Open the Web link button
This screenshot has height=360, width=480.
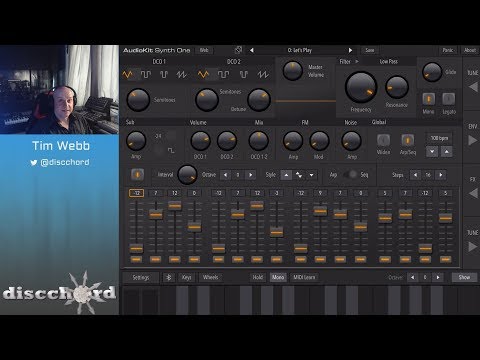(x=204, y=50)
